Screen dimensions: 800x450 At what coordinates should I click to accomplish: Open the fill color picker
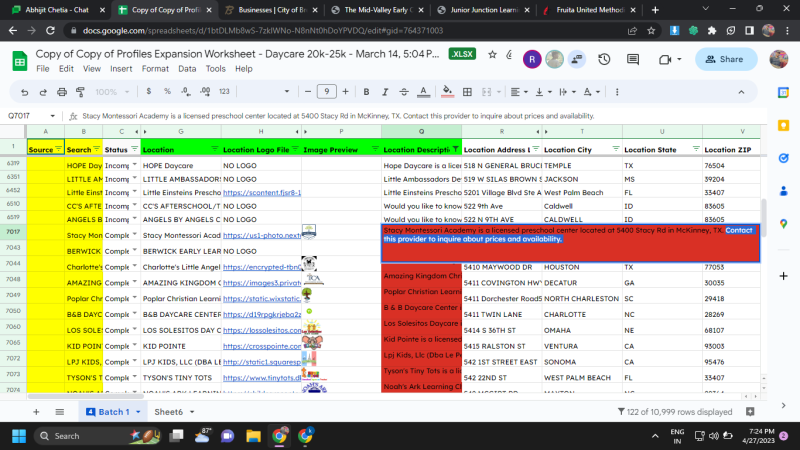(447, 92)
